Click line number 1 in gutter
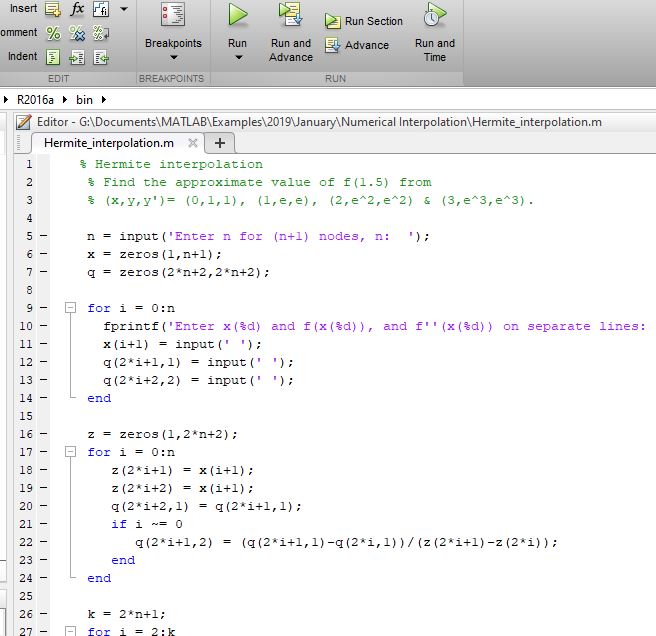 (29, 164)
